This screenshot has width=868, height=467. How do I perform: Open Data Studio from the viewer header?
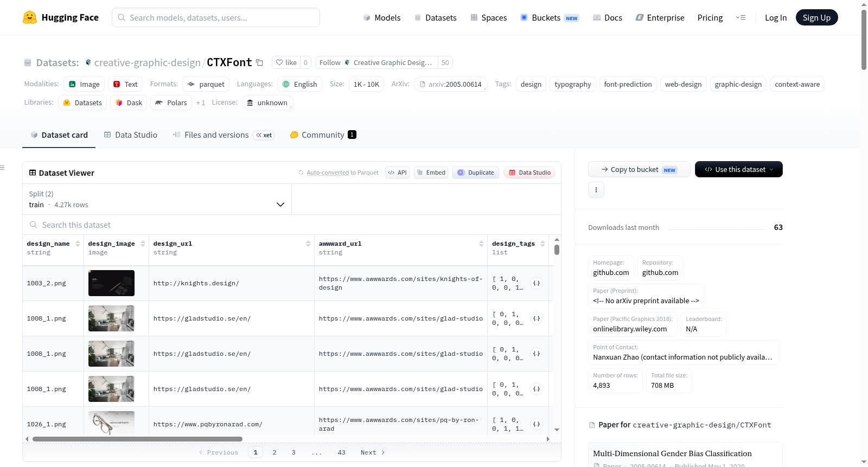(529, 172)
